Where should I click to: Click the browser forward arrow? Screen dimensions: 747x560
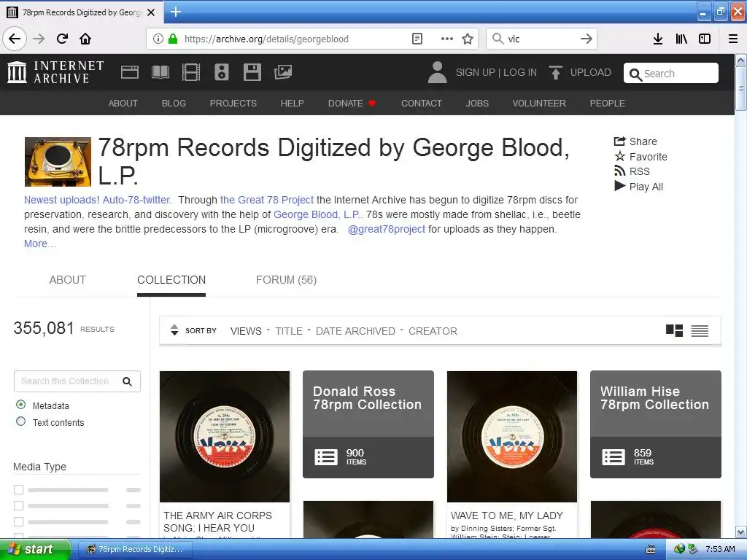pos(39,39)
